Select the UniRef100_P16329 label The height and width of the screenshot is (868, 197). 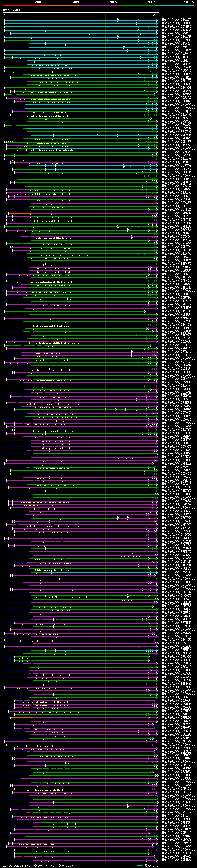pyautogui.click(x=176, y=257)
